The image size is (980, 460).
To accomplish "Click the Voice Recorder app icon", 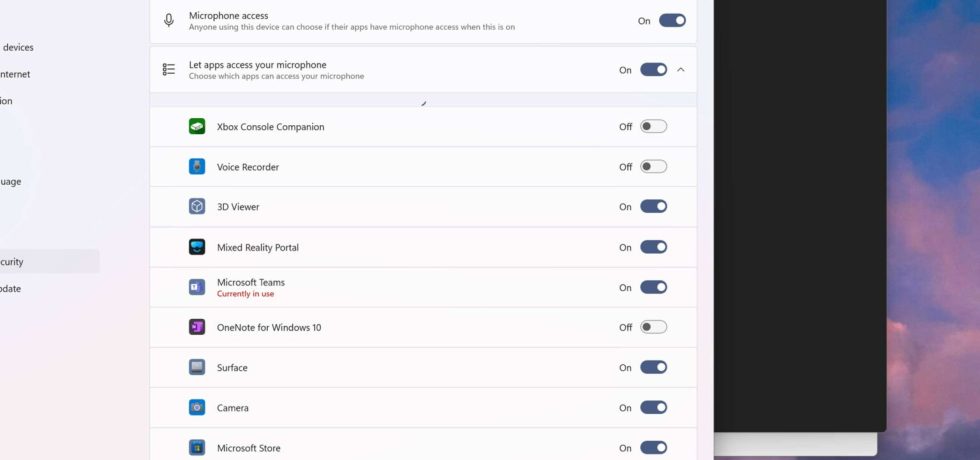I will 197,166.
